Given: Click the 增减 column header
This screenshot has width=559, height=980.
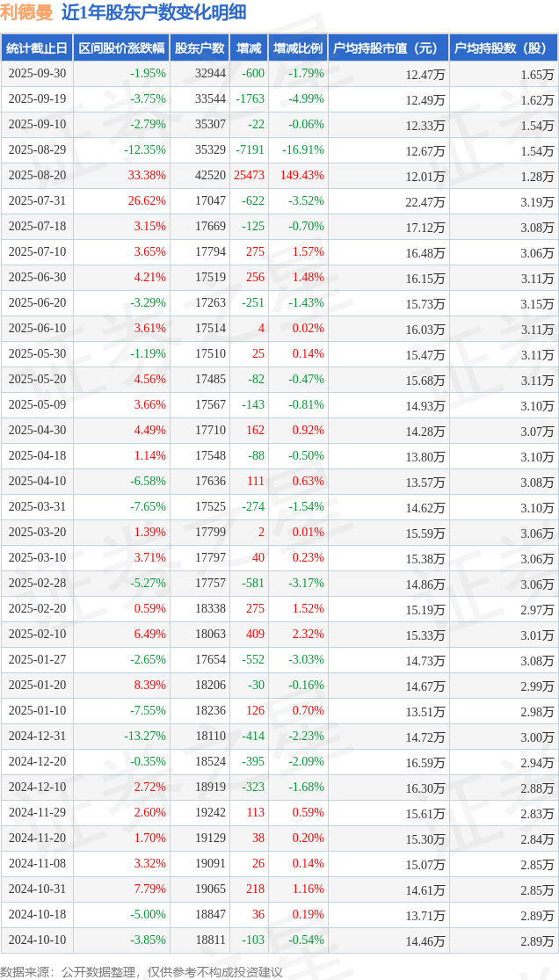Looking at the screenshot, I should [249, 48].
